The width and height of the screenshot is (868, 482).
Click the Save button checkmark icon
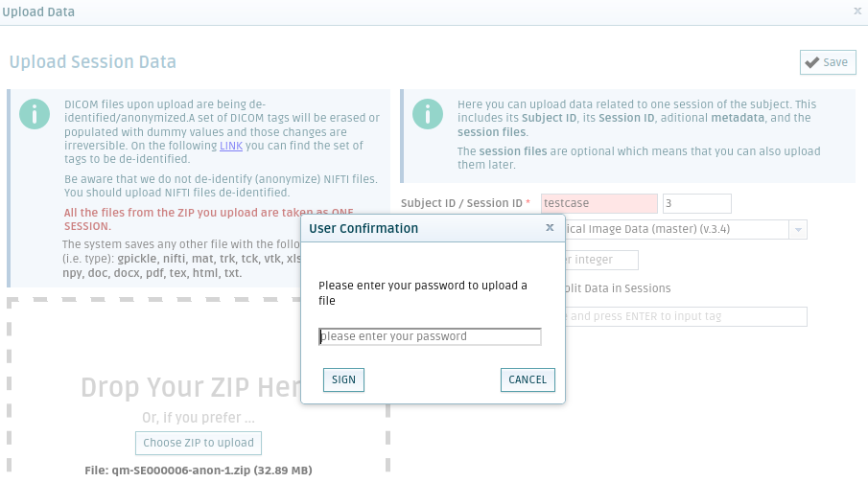point(812,62)
